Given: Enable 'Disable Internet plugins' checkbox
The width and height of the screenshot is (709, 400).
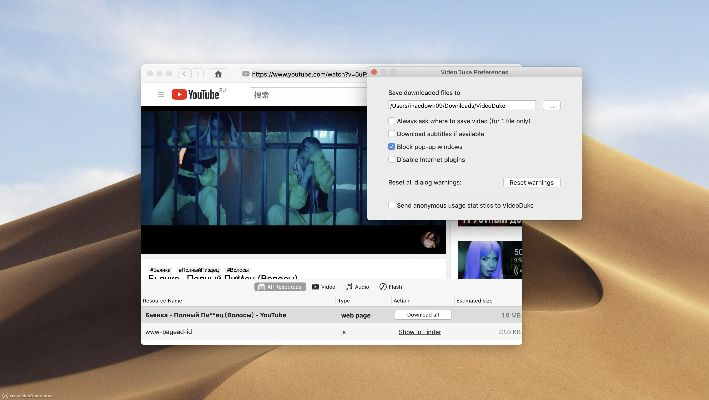Looking at the screenshot, I should tap(392, 160).
